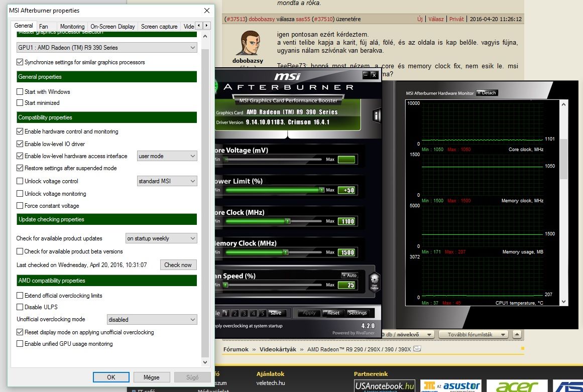Toggle Auto fan speed
The image size is (583, 392).
(349, 276)
